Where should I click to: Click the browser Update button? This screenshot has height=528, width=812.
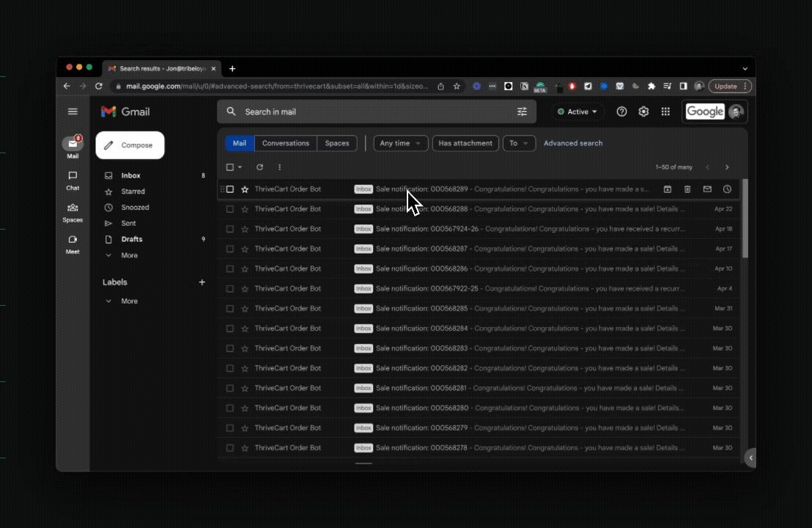tap(730, 86)
